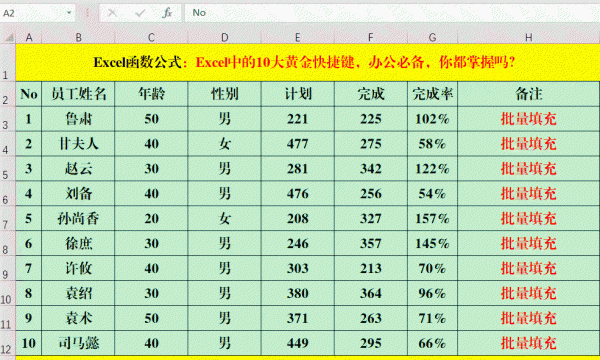Click the 性别 header cell
This screenshot has width=600, height=360.
click(x=225, y=94)
